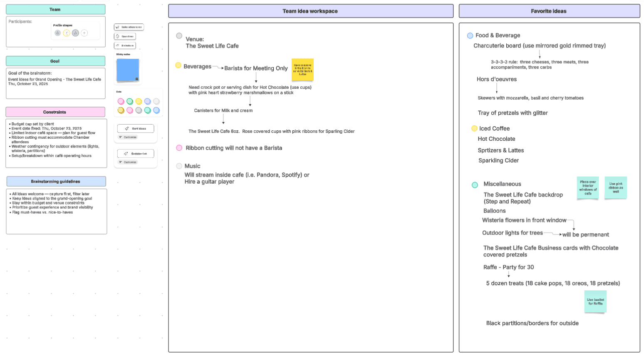Click the yellow dot beside Beverages
The height and width of the screenshot is (357, 644).
pos(178,65)
